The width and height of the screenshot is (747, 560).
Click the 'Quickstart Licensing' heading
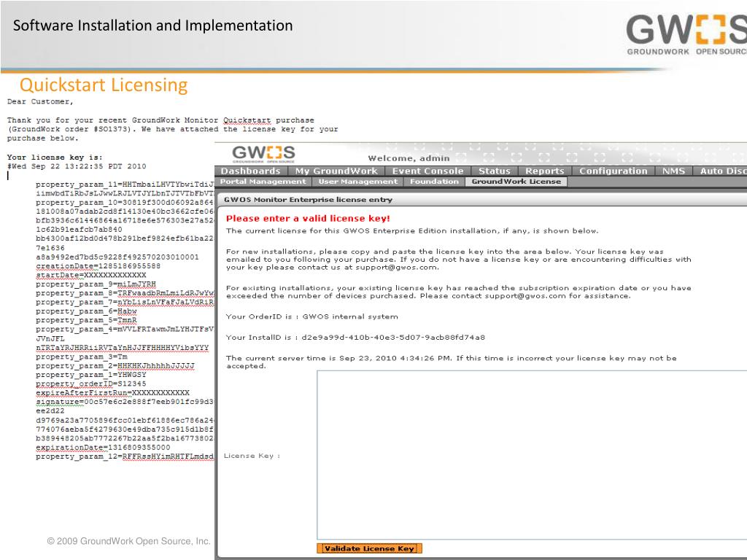point(104,85)
